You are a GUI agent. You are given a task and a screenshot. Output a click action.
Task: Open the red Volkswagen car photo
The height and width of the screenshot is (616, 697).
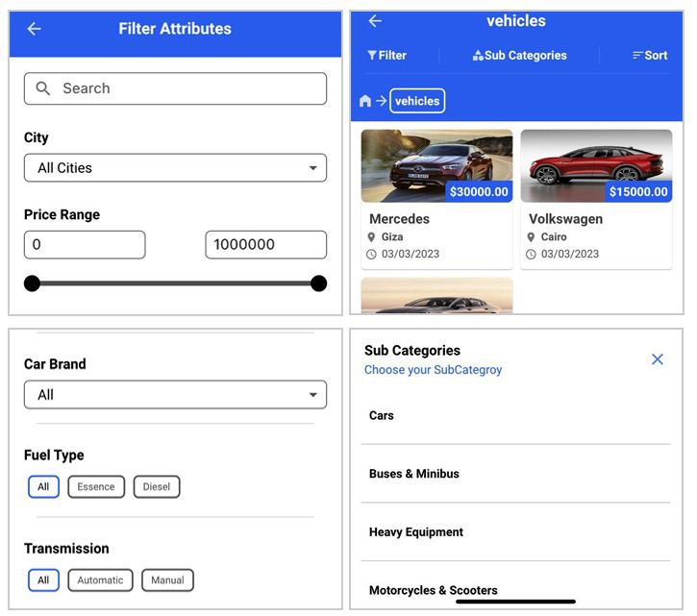[596, 166]
